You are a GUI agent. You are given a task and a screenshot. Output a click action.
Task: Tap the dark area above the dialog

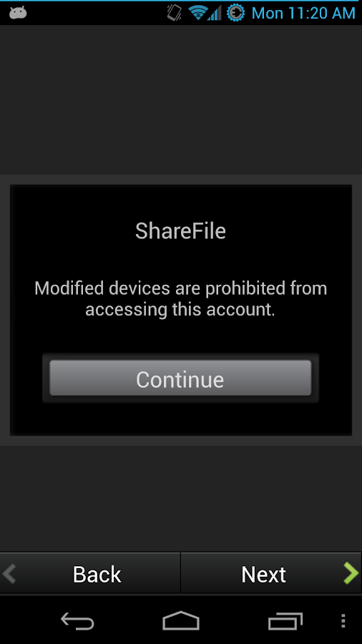181,99
